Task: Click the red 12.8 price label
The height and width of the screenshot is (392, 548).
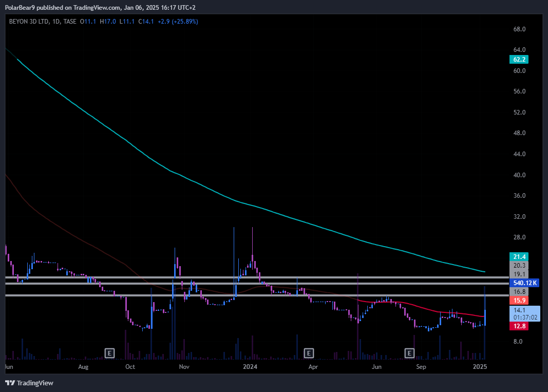Action: pyautogui.click(x=520, y=326)
